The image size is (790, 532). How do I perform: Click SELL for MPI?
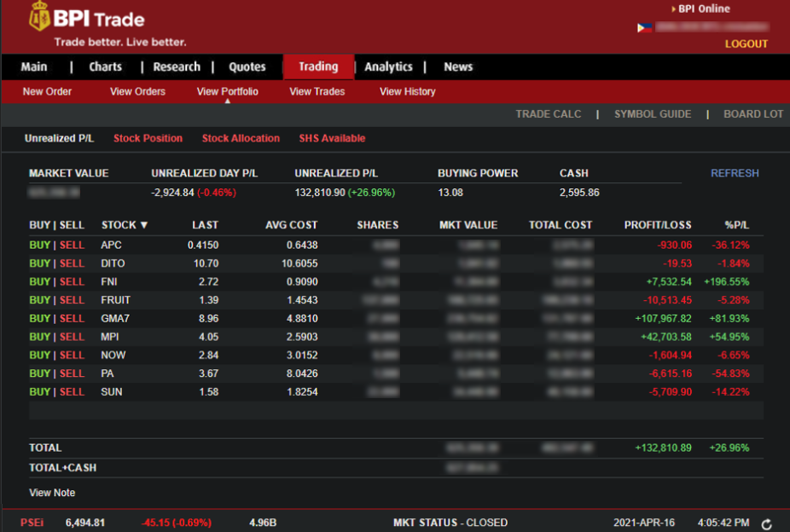[x=72, y=337]
